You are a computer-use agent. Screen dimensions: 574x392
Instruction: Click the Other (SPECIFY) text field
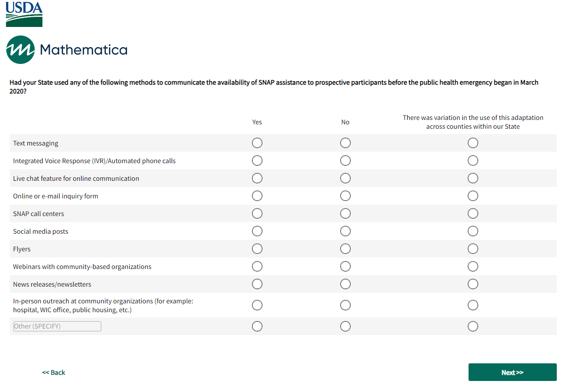pos(57,326)
